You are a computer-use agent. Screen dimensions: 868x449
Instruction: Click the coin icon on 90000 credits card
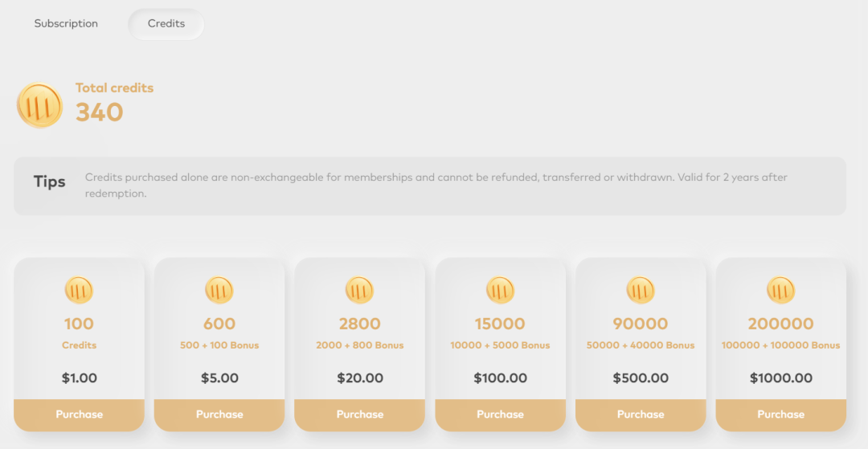(641, 290)
